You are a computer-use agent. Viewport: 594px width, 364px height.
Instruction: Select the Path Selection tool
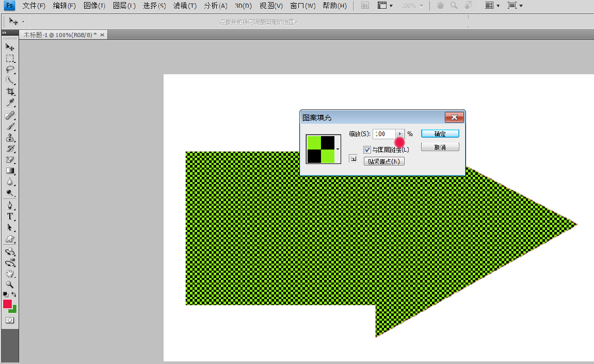click(x=10, y=227)
